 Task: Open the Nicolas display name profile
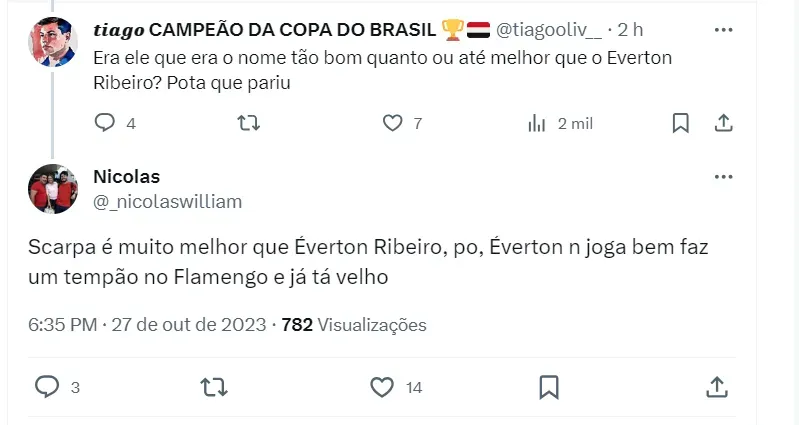(x=126, y=177)
